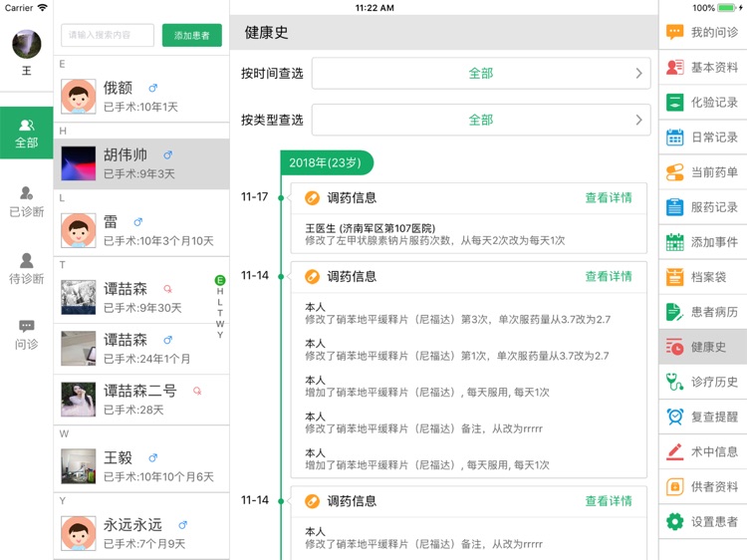Open 供者资料 icon
The height and width of the screenshot is (560, 747).
[x=674, y=486]
